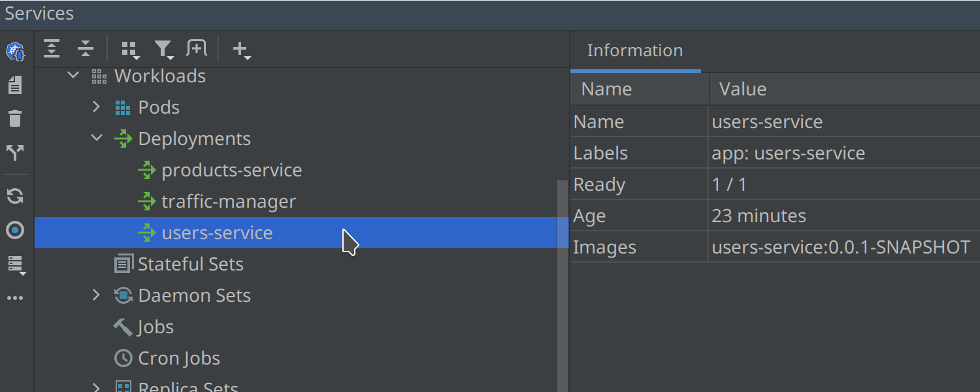Open the Group By options icon
The width and height of the screenshot is (980, 392).
pos(131,50)
